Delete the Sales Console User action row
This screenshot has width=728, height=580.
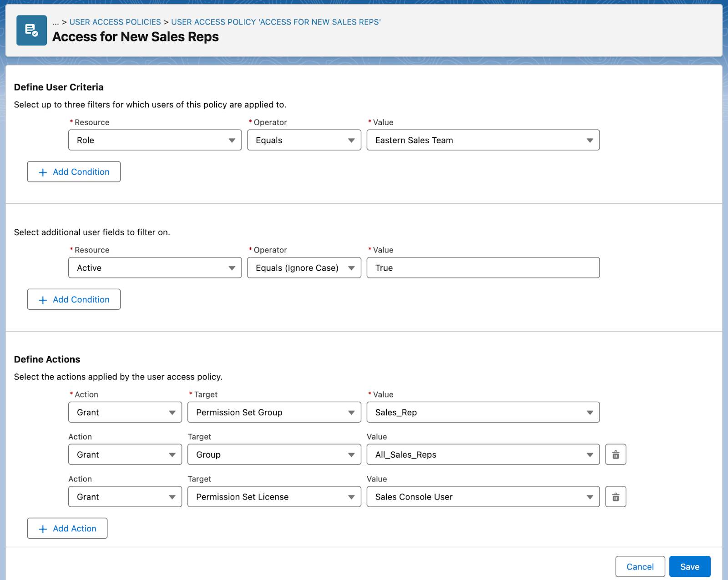pos(616,497)
